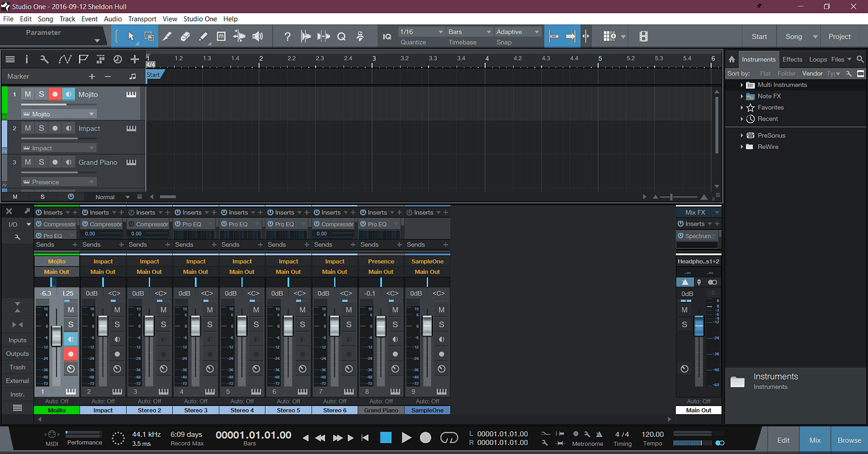
Task: Open the Start page button
Action: click(x=759, y=37)
